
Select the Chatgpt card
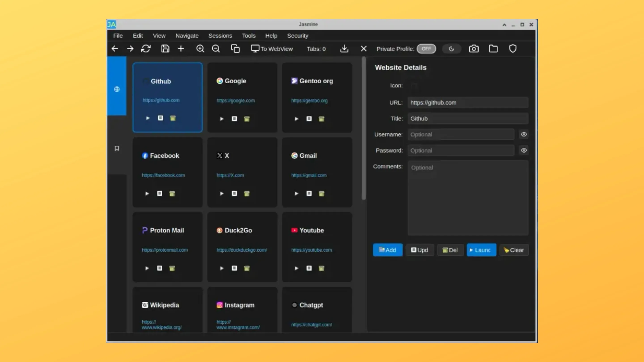(317, 310)
